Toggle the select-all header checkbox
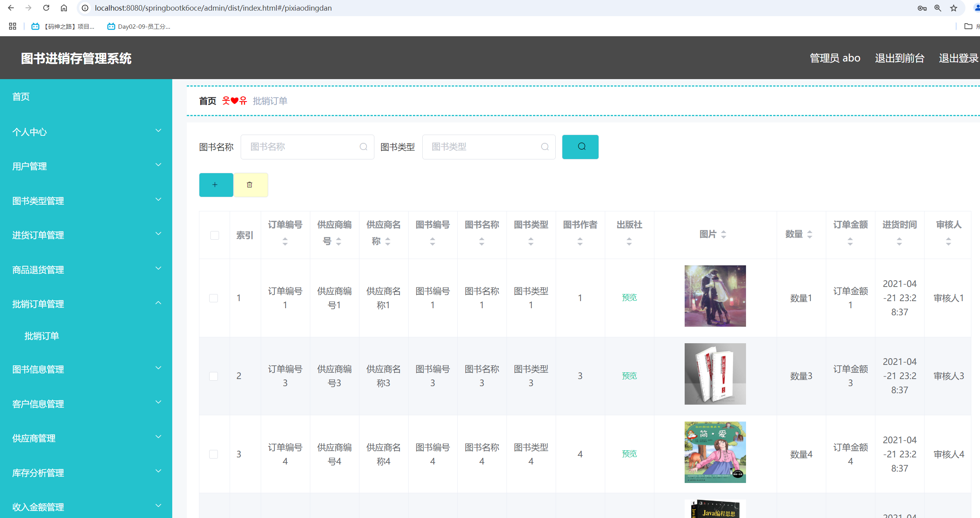This screenshot has width=980, height=518. pos(215,235)
